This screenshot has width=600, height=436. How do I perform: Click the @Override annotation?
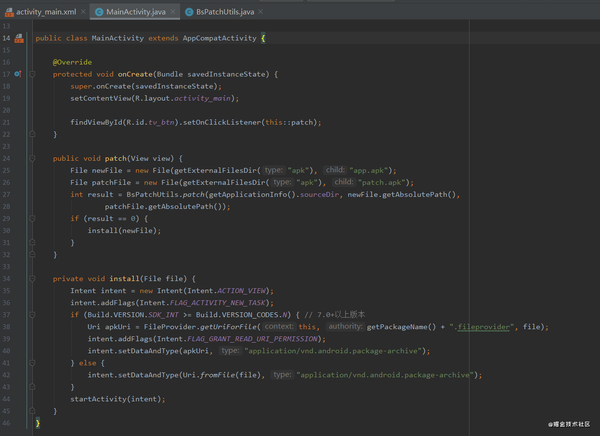click(x=72, y=62)
